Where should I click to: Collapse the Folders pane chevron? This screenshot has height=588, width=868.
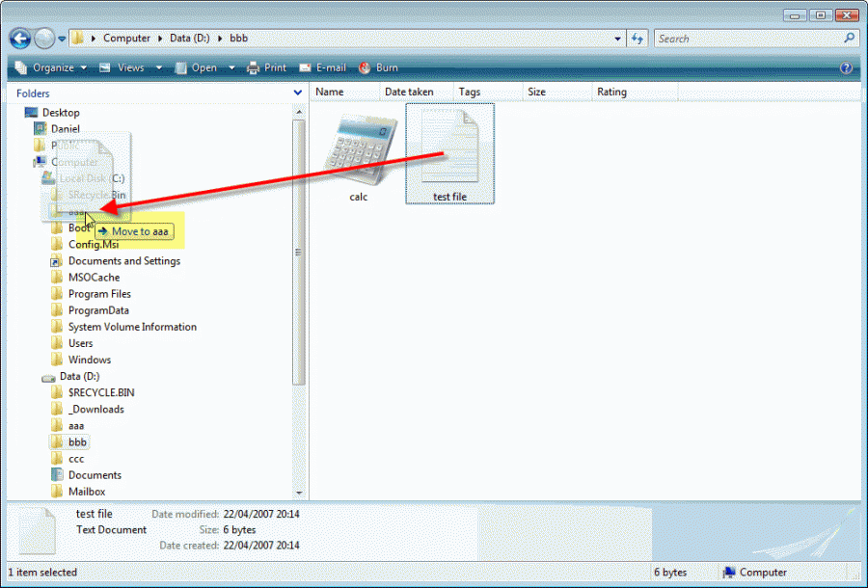pos(297,93)
